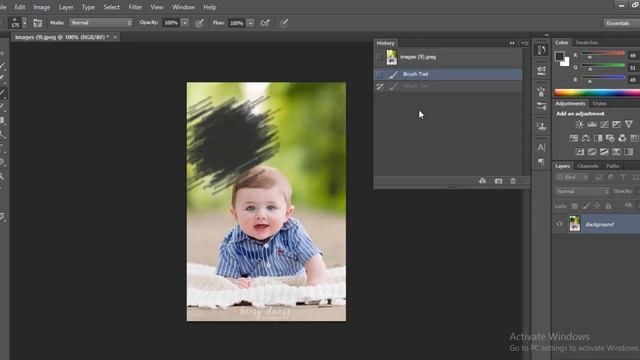Open the History panel flyout menu
Image resolution: width=640 pixels, height=360 pixels.
tap(524, 43)
